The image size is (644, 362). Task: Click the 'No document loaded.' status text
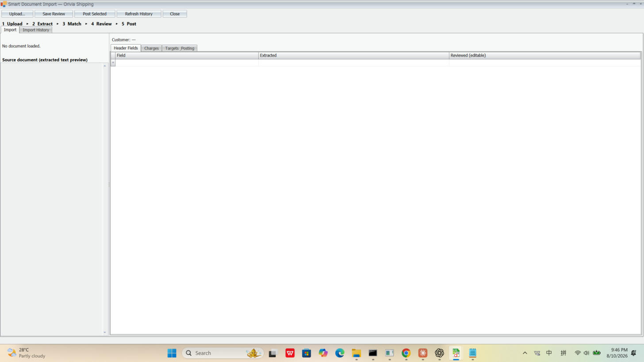tap(21, 46)
